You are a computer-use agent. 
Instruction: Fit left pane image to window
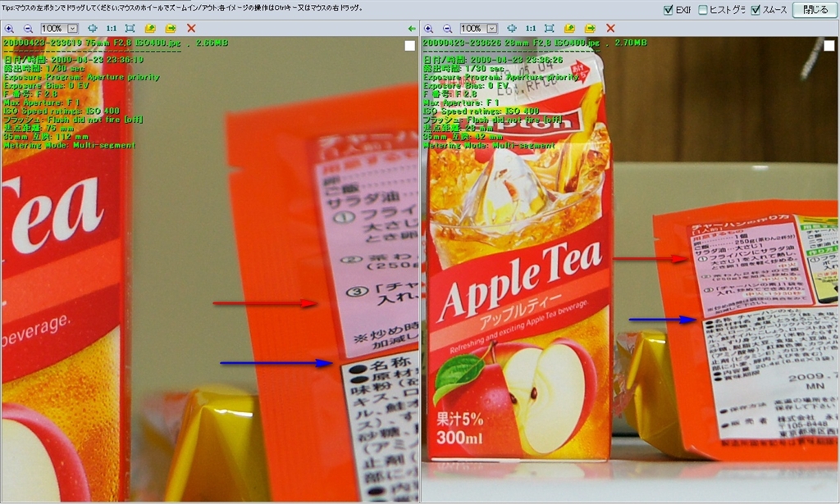(x=130, y=29)
